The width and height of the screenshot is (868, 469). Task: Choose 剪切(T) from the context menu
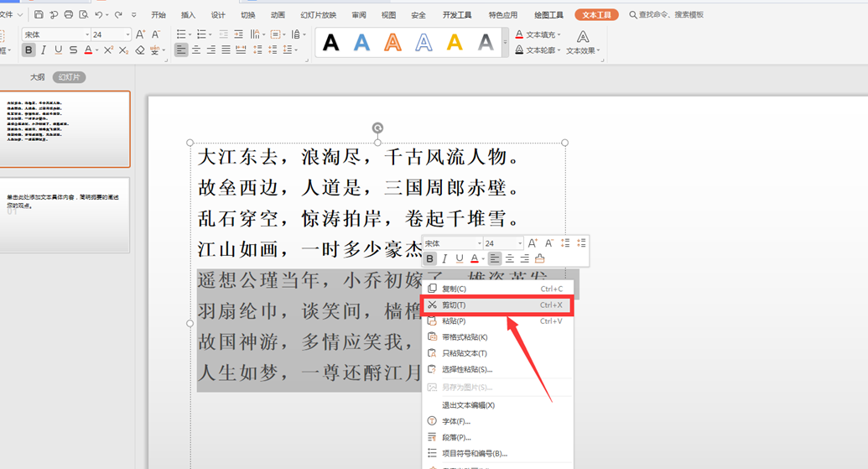[x=497, y=305]
